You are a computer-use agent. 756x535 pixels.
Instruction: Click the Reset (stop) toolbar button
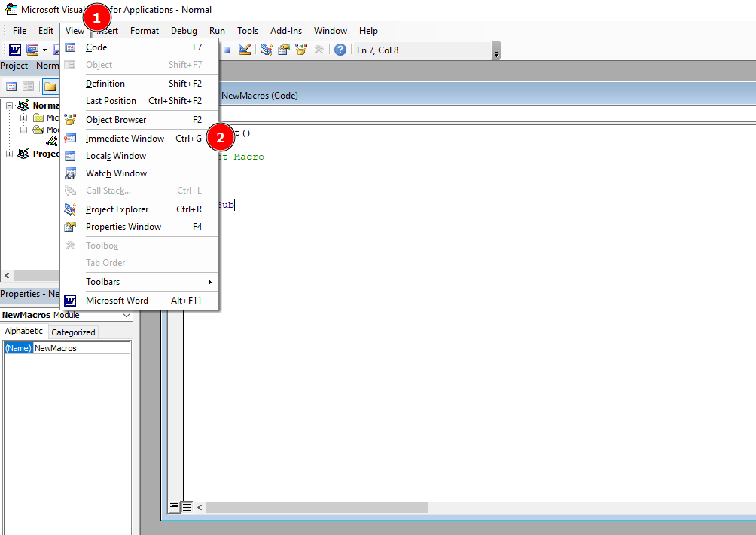(227, 50)
